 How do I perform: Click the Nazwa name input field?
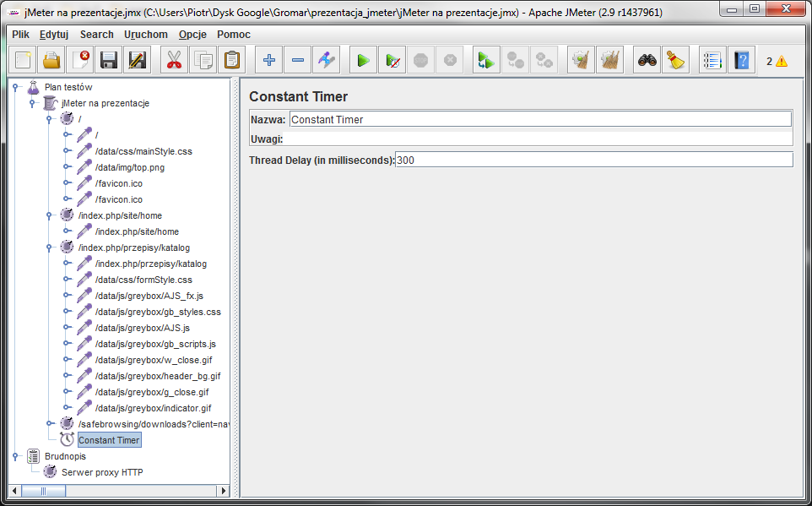click(540, 119)
